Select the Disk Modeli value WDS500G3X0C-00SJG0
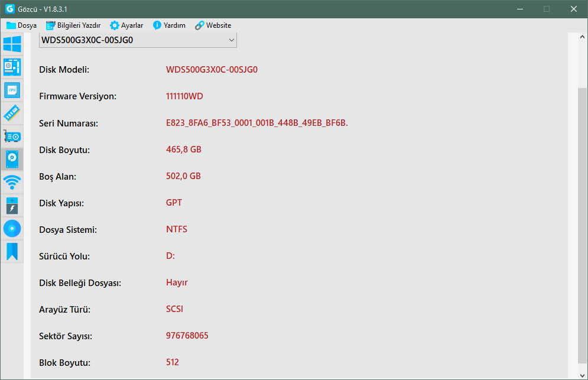Screen dimensions: 588x380 (212, 70)
